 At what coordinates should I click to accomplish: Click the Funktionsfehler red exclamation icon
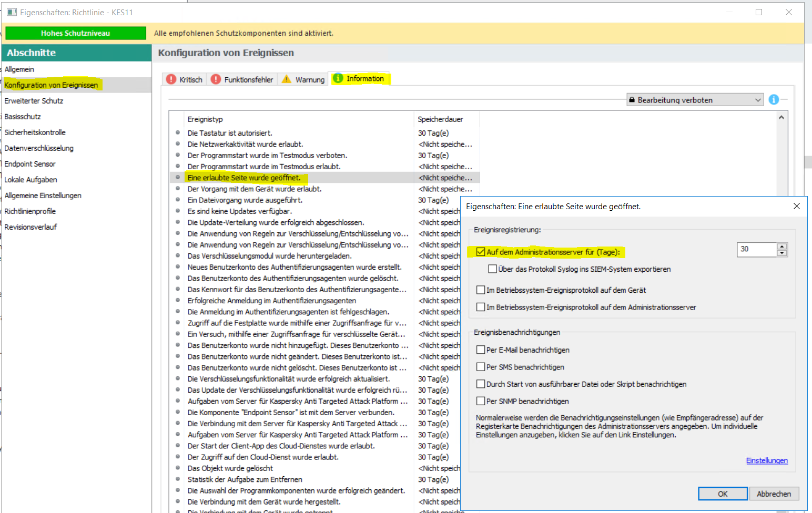pyautogui.click(x=216, y=79)
